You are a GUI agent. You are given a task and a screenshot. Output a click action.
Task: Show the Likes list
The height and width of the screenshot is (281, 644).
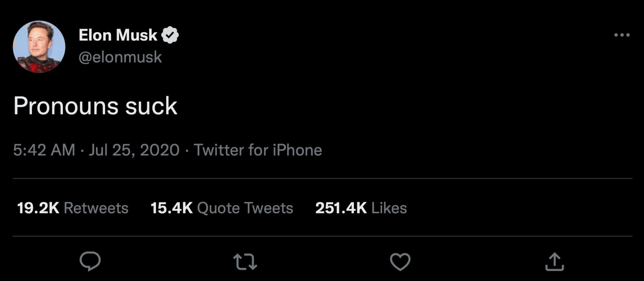(389, 208)
